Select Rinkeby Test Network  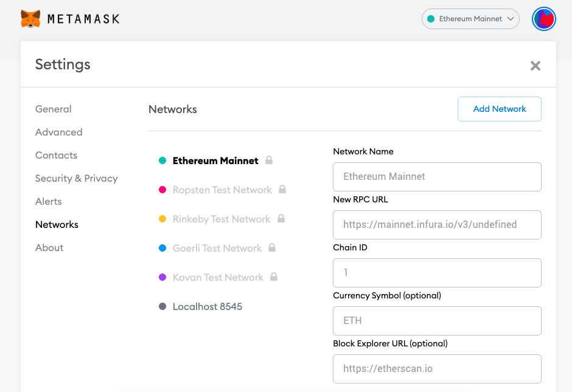coord(221,219)
